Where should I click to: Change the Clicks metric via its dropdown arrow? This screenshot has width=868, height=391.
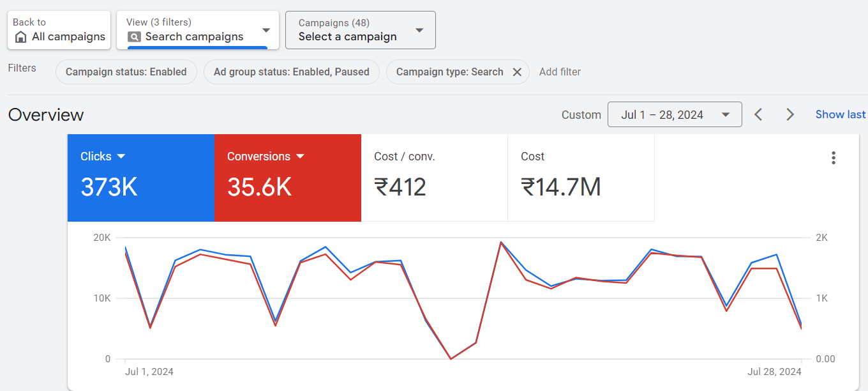coord(121,157)
